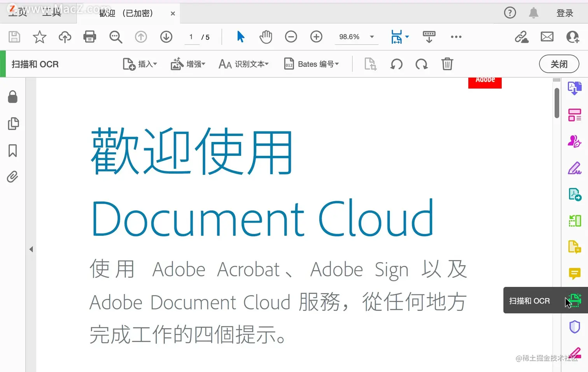Click the trash delete page icon

447,64
